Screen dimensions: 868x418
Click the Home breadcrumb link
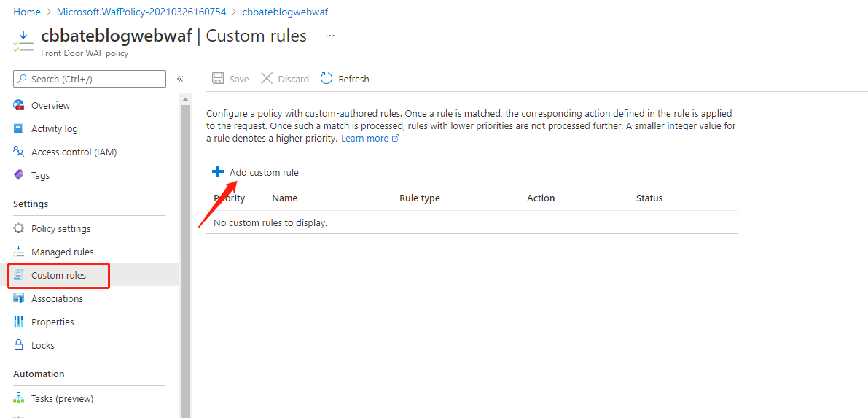pyautogui.click(x=27, y=11)
